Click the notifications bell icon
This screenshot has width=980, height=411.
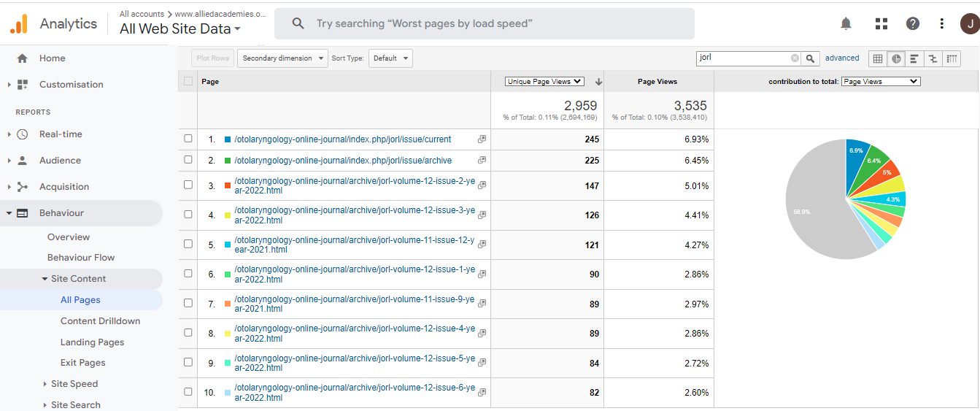[x=846, y=23]
